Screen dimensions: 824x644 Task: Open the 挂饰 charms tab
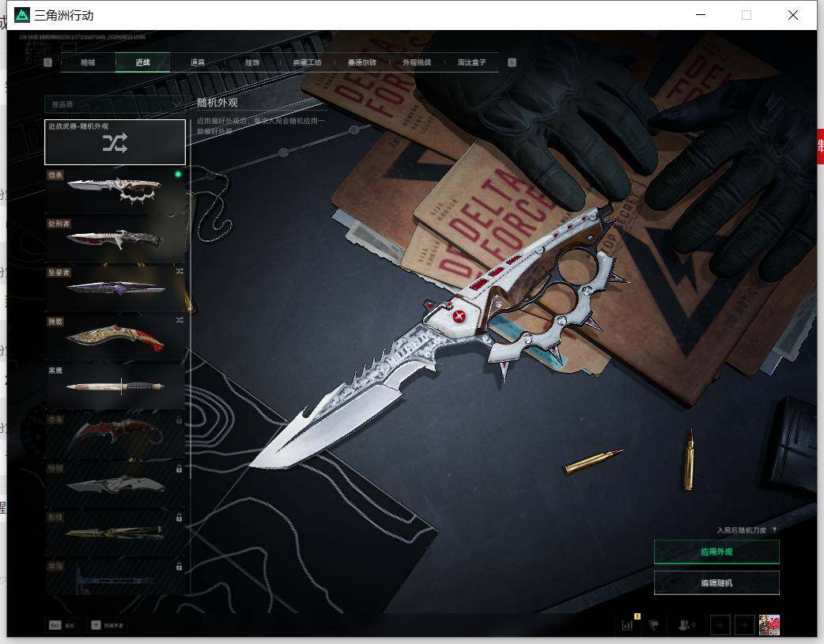pyautogui.click(x=252, y=62)
